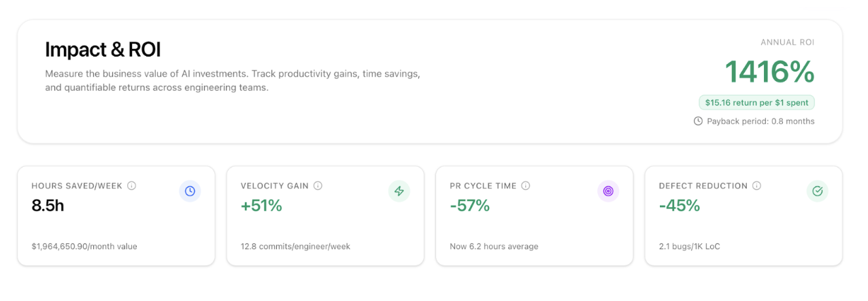Click the lightning bolt Velocity Gain icon

pos(399,191)
